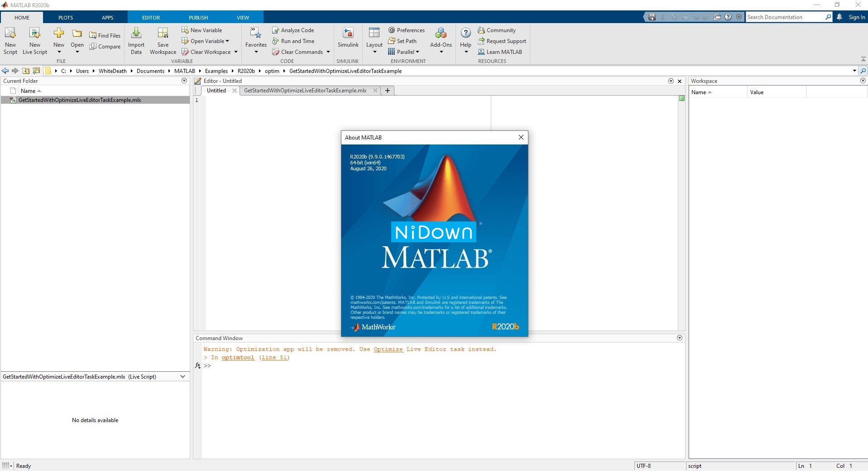Run the Analyze Code tool
The image size is (868, 471).
click(293, 30)
